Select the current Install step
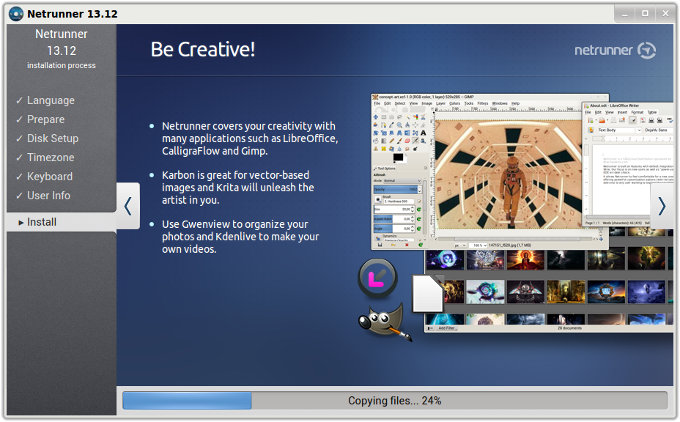 tap(62, 222)
